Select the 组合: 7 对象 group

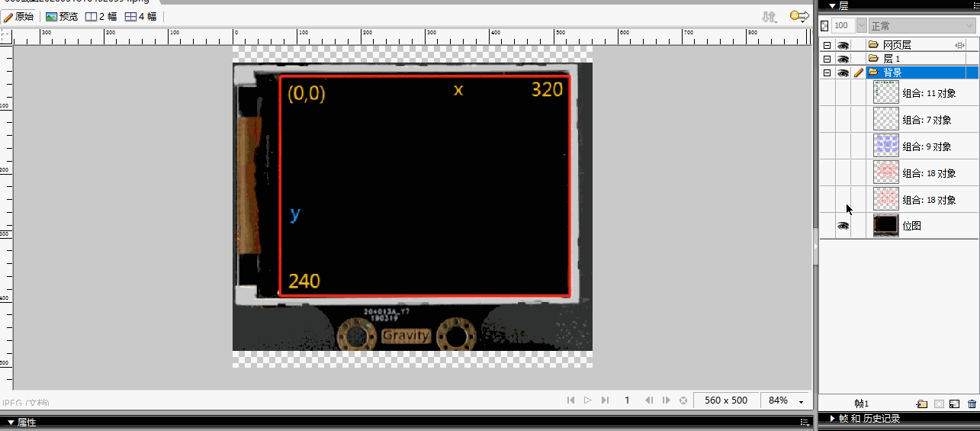click(927, 120)
